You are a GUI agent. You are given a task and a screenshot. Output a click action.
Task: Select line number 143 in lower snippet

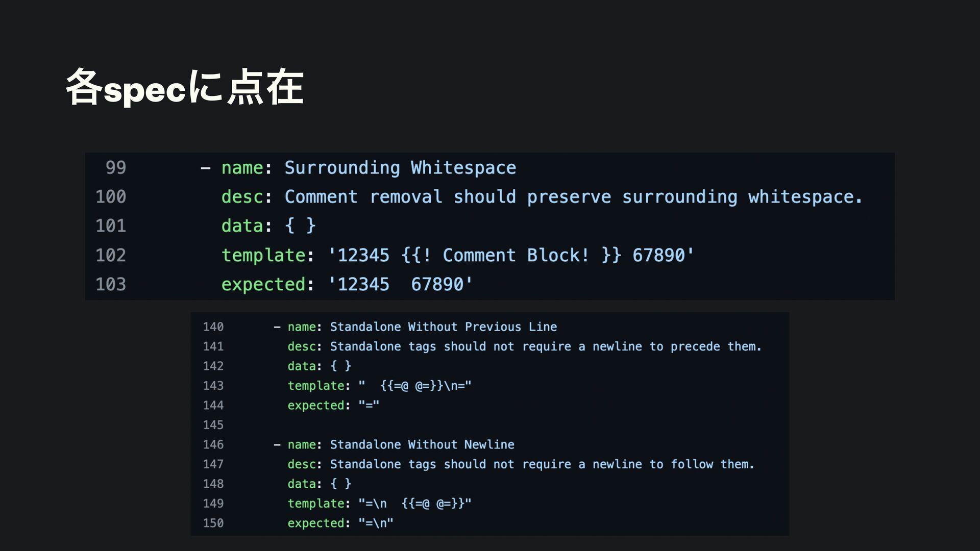coord(213,386)
